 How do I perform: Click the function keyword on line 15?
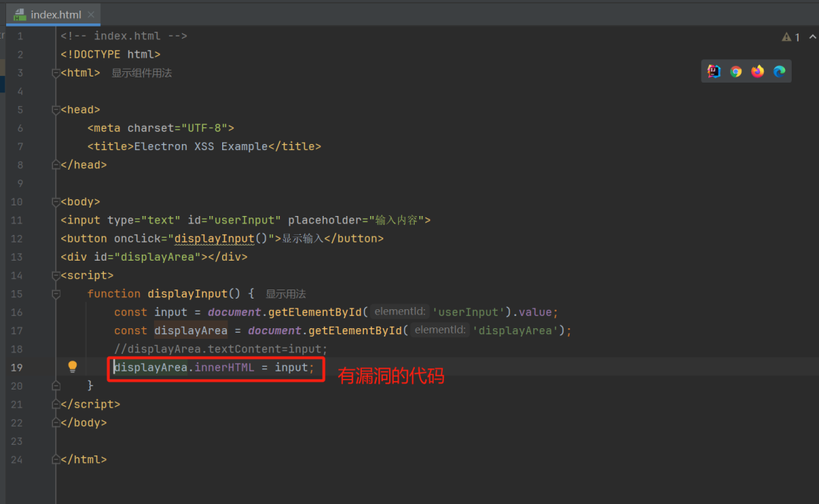[114, 294]
